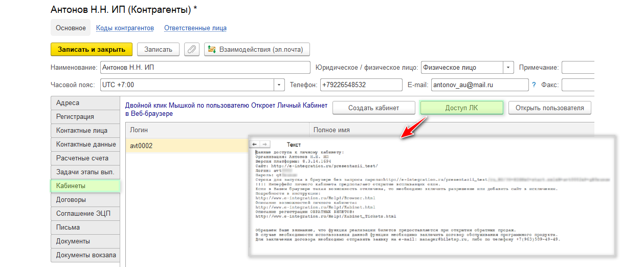Expand the Юридическое / физическое лицо dropdown
This screenshot has height=267, width=644.
(508, 68)
